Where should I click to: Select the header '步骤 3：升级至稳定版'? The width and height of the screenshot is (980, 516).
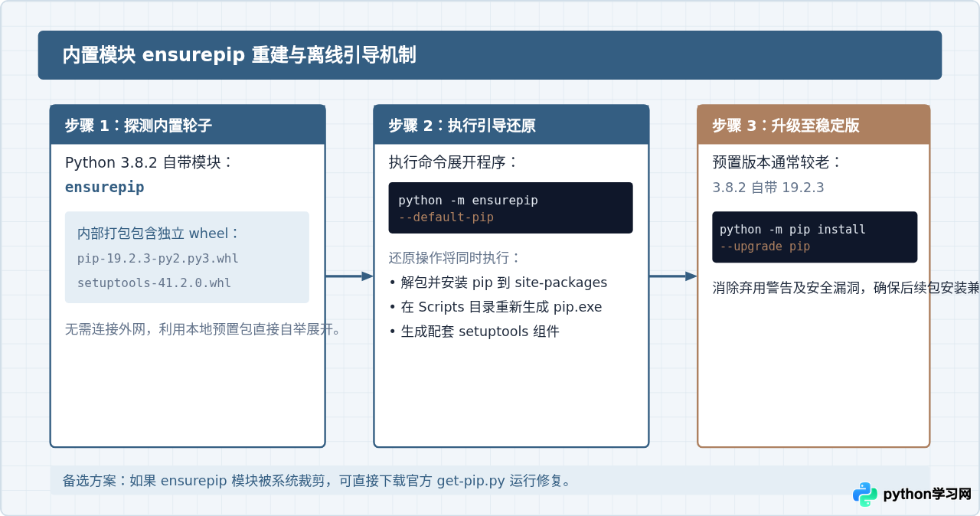(x=786, y=126)
